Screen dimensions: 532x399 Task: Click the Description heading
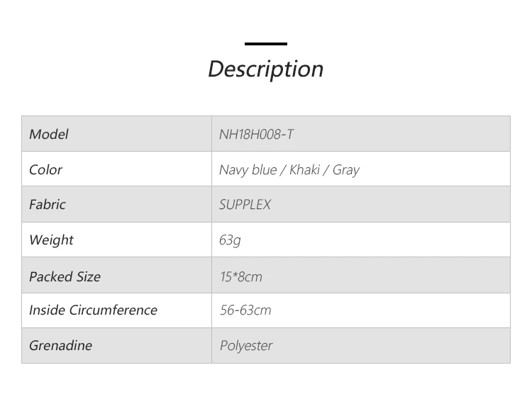(265, 69)
